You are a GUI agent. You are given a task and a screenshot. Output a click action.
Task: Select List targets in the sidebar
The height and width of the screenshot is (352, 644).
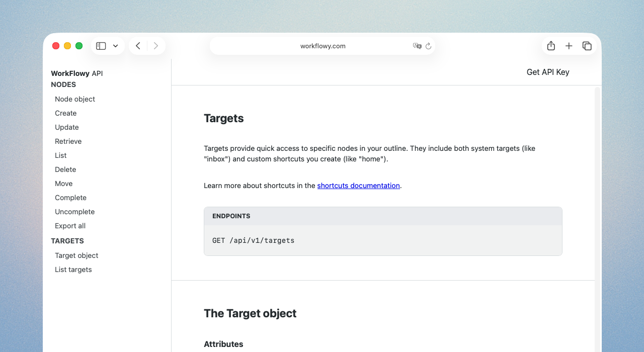tap(73, 270)
